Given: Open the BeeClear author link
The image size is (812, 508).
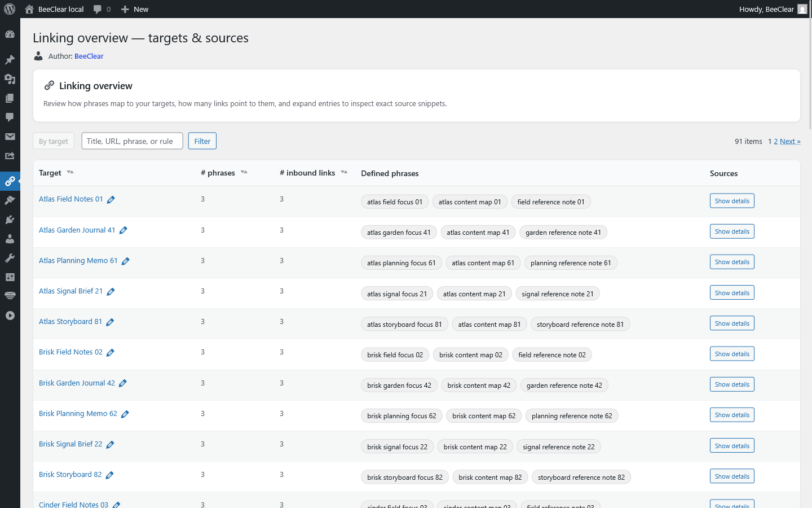Looking at the screenshot, I should pos(89,56).
